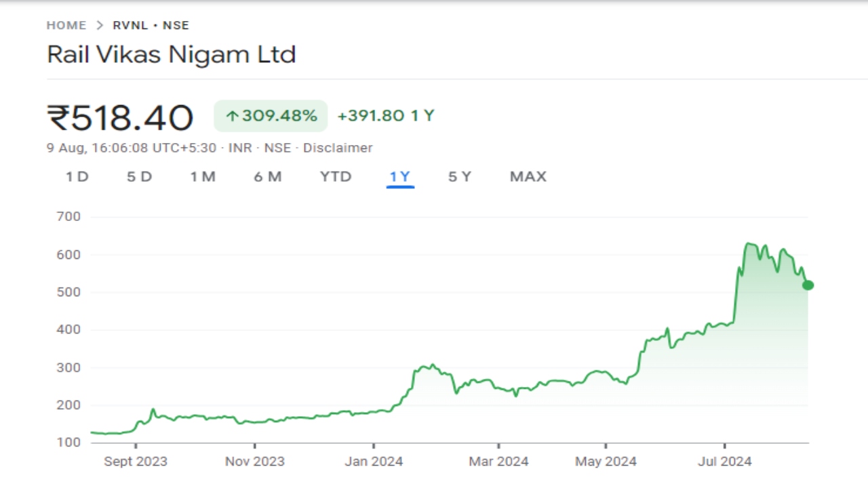Click the Sept 2023 axis label

click(x=136, y=462)
